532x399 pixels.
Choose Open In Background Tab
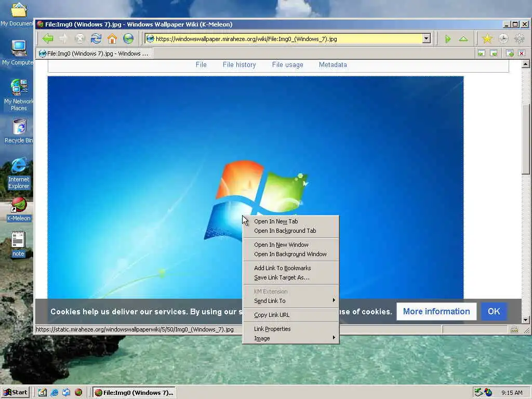tap(291, 231)
